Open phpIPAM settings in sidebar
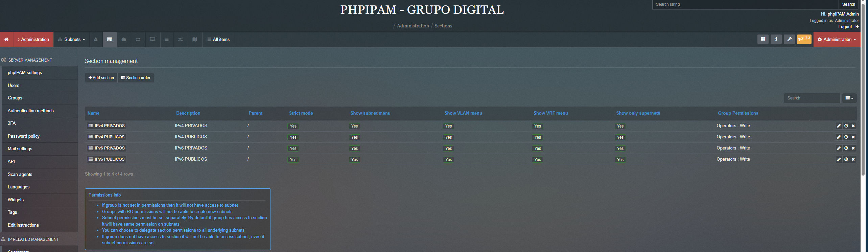The image size is (868, 252). pyautogui.click(x=40, y=73)
